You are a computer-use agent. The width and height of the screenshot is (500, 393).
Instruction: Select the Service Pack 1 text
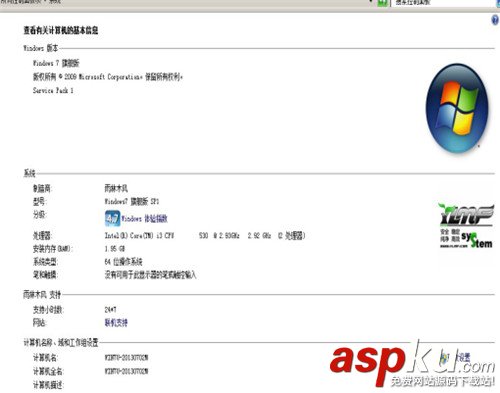tap(53, 90)
